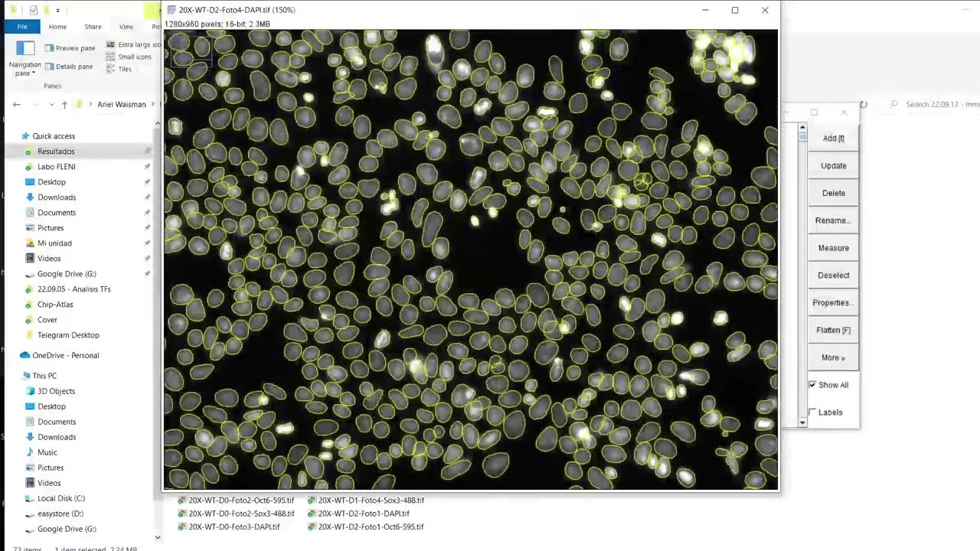Image resolution: width=980 pixels, height=551 pixels.
Task: Select Extra large icons layout
Action: pos(133,44)
